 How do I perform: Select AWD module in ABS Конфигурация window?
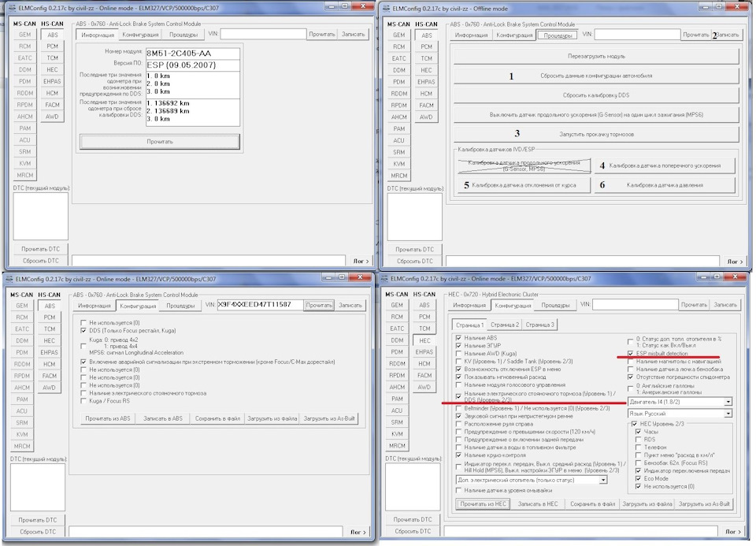click(49, 388)
